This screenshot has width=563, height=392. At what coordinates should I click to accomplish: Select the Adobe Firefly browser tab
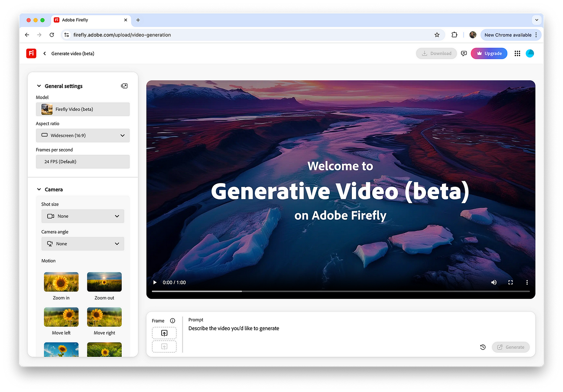(90, 20)
